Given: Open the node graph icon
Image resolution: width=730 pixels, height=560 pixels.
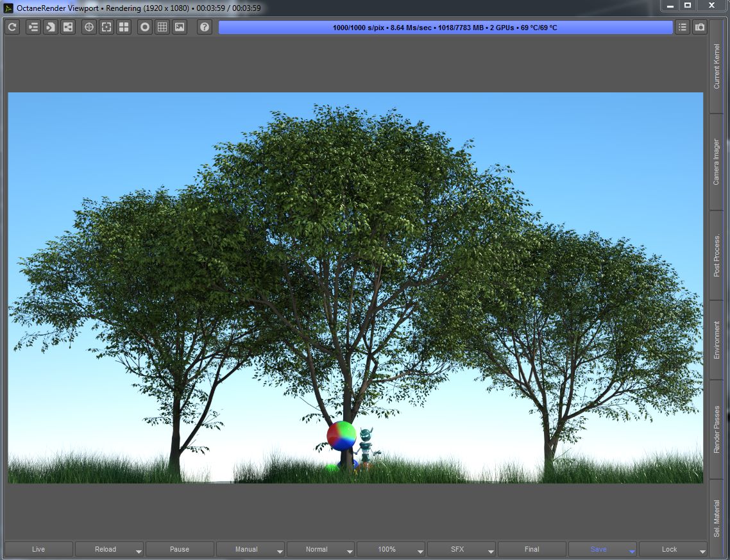Looking at the screenshot, I should (68, 28).
